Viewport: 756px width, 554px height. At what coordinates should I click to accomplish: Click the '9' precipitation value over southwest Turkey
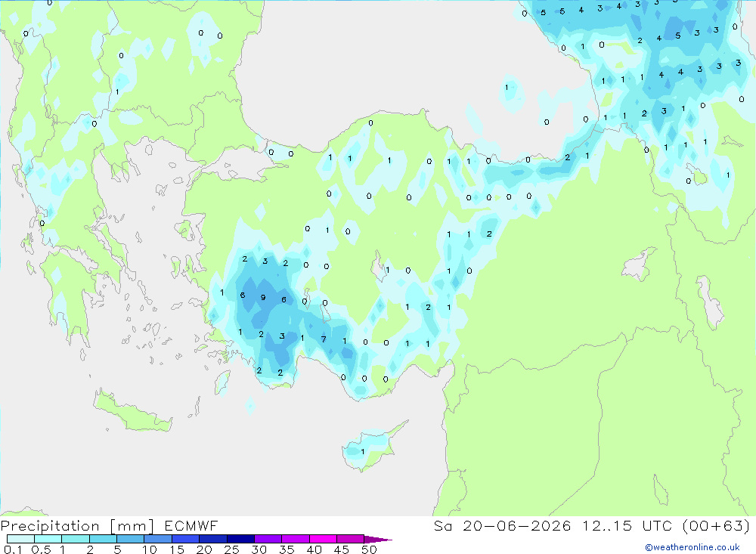(x=263, y=298)
